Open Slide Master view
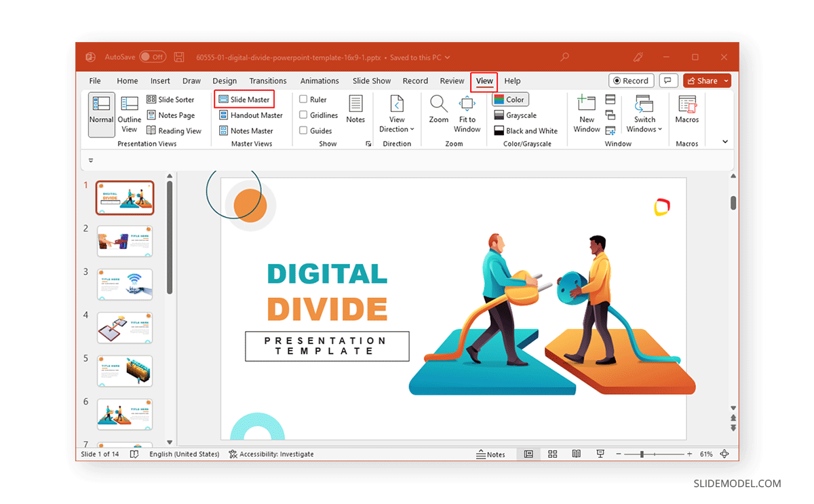The width and height of the screenshot is (814, 504). coord(244,99)
